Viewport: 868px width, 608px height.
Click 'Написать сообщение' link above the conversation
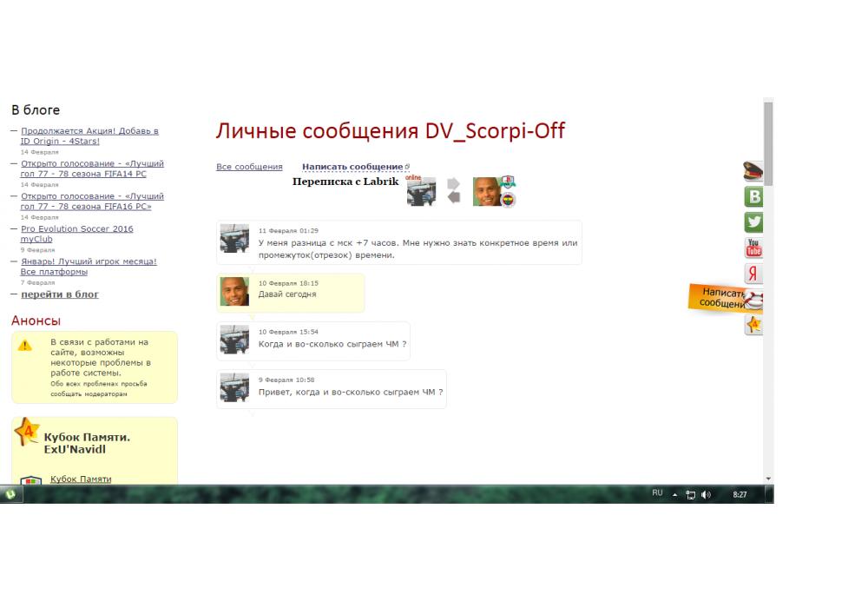[x=352, y=167]
